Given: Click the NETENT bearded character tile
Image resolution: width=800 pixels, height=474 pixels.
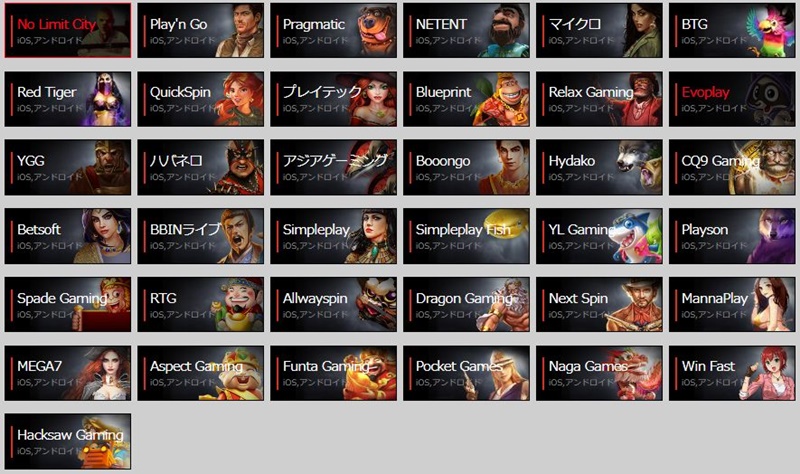Looking at the screenshot, I should click(x=466, y=30).
